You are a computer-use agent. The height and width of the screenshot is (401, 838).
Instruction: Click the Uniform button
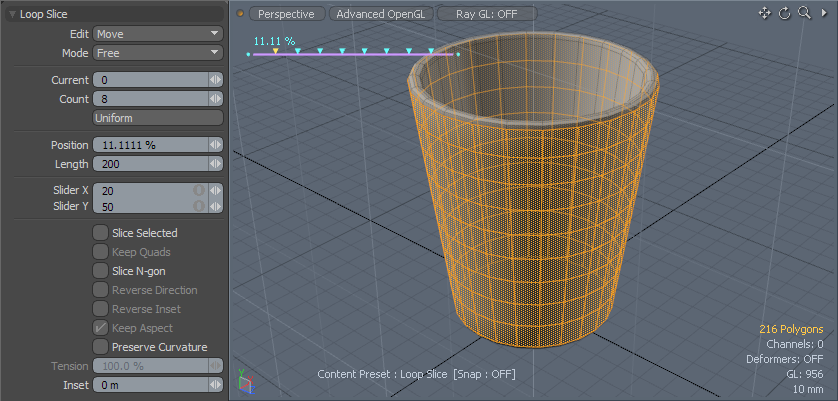pyautogui.click(x=157, y=118)
